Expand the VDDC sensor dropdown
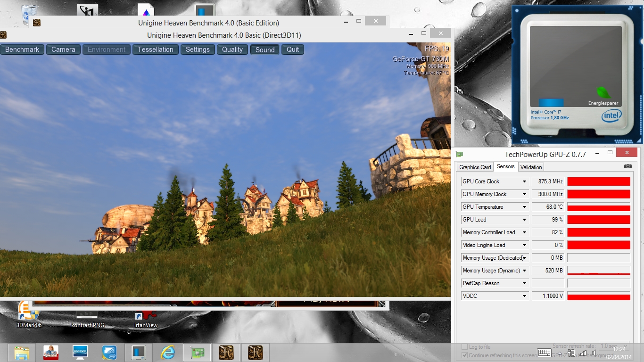This screenshot has height=362, width=644. pos(524,296)
